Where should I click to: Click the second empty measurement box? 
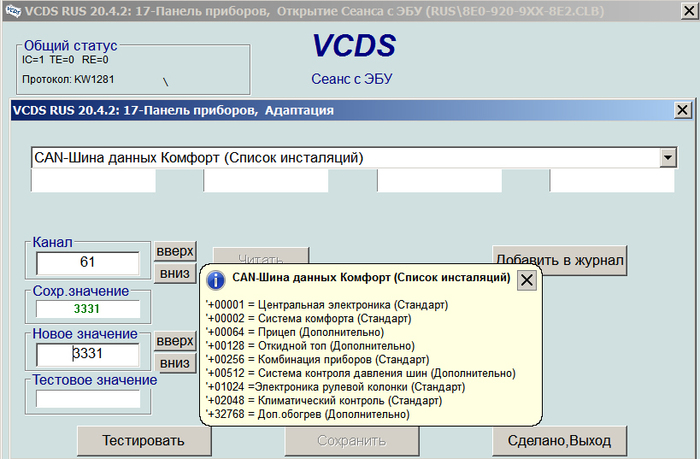[266, 180]
